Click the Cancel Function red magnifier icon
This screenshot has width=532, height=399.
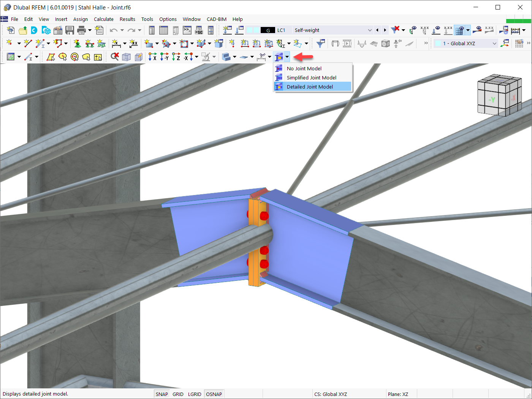(115, 57)
